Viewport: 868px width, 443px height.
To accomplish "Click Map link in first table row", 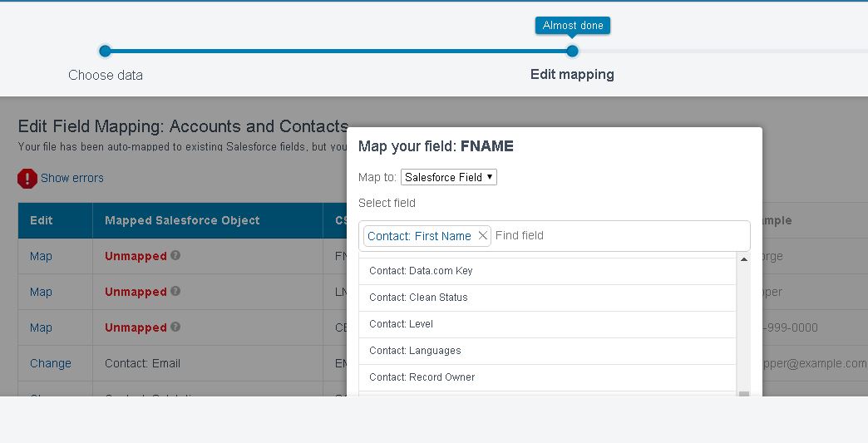I will pos(41,256).
